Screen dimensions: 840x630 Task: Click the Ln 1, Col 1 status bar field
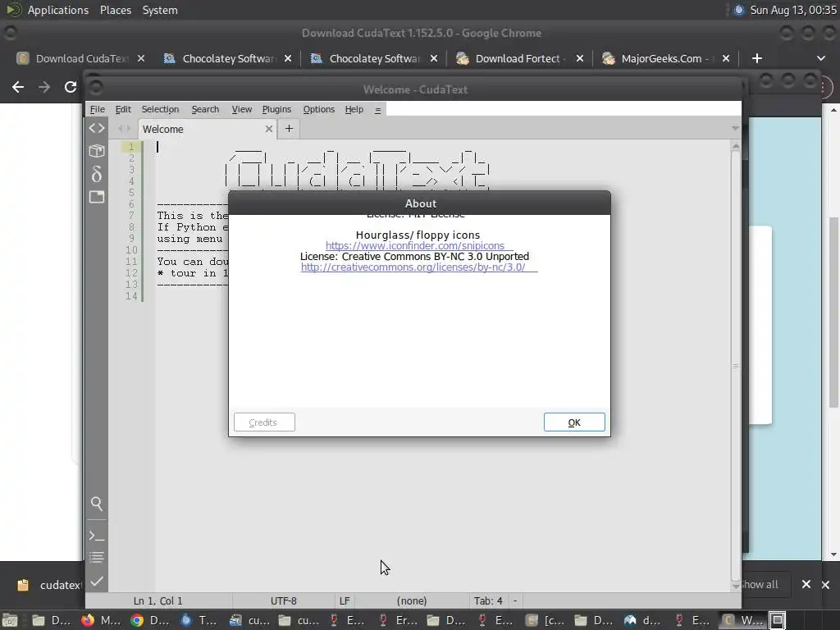click(x=158, y=601)
